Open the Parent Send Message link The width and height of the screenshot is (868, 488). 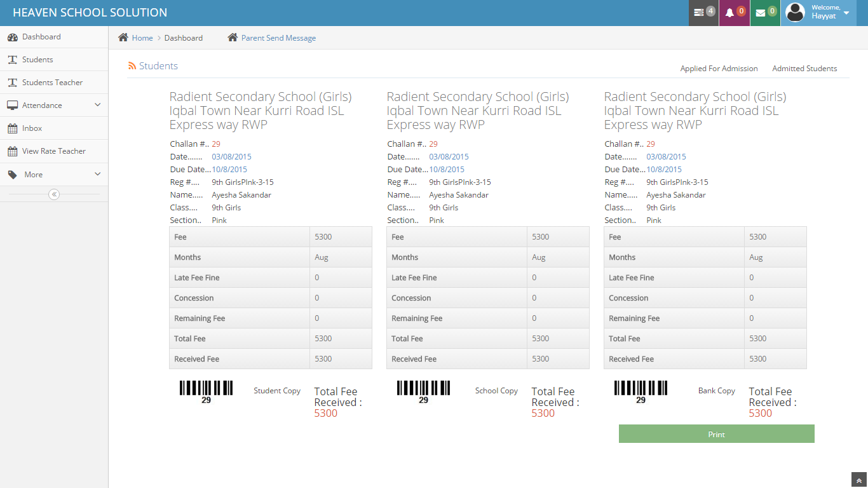tap(278, 38)
